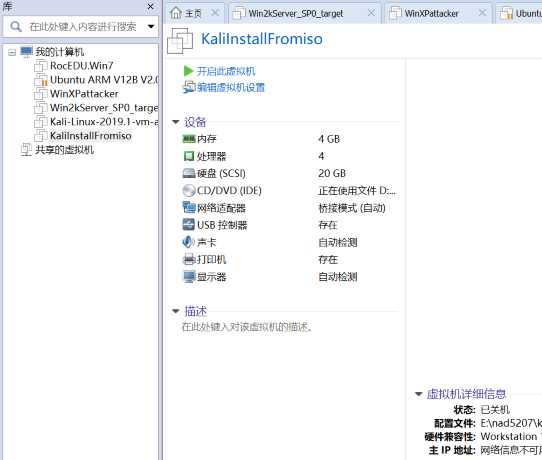Click the KaliInstallFromiso VM icon in tree
Image resolution: width=542 pixels, height=460 pixels.
click(40, 136)
